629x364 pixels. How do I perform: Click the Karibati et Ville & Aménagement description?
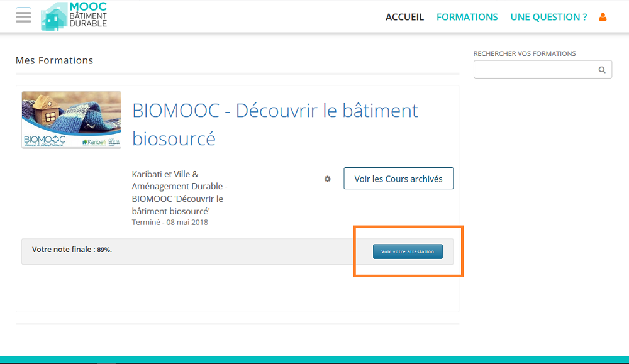point(180,192)
